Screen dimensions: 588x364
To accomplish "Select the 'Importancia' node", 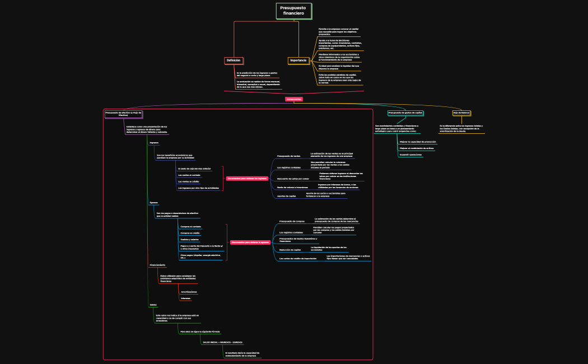I will [x=298, y=60].
